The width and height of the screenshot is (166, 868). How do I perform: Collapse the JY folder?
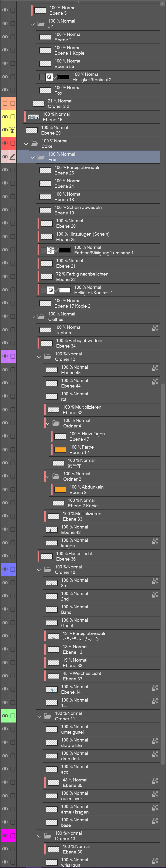click(33, 24)
